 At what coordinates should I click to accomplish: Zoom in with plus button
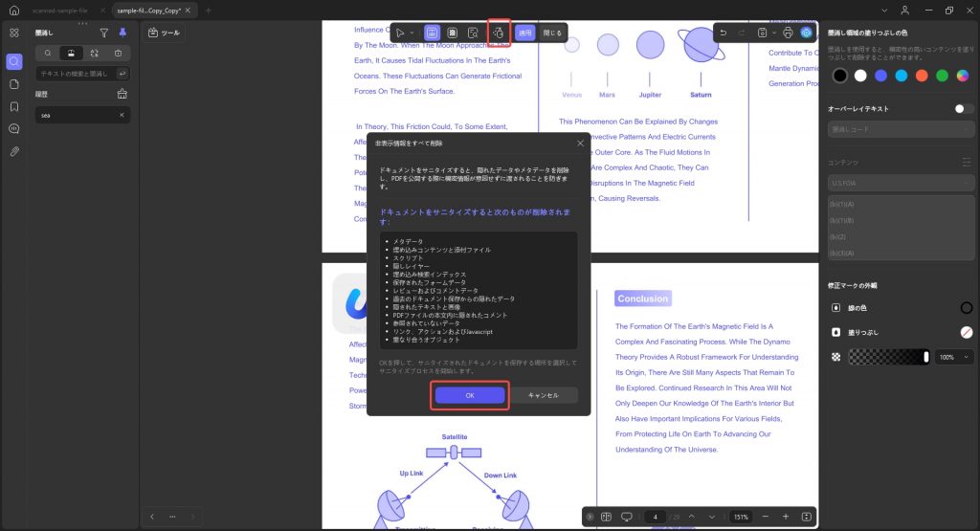[x=786, y=517]
